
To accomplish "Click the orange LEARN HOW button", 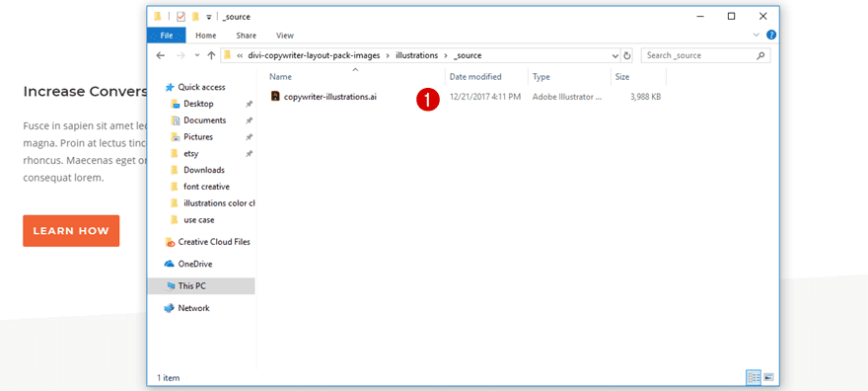I will pyautogui.click(x=71, y=231).
